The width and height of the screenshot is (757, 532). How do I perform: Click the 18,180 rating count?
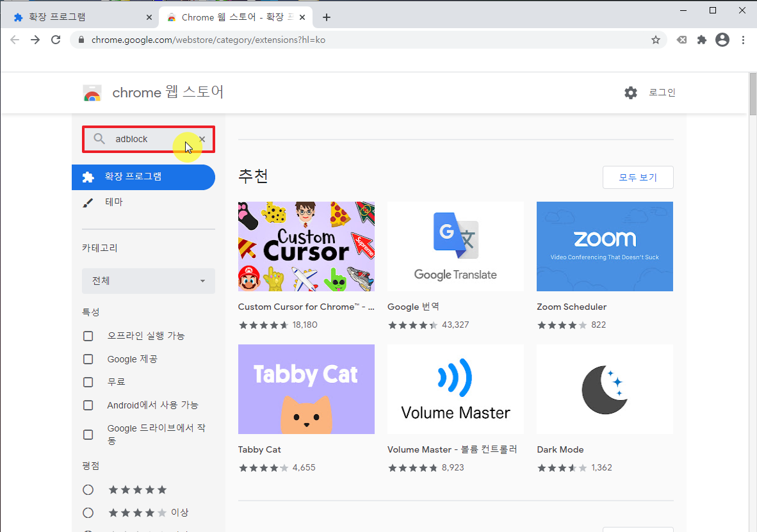[x=305, y=325]
